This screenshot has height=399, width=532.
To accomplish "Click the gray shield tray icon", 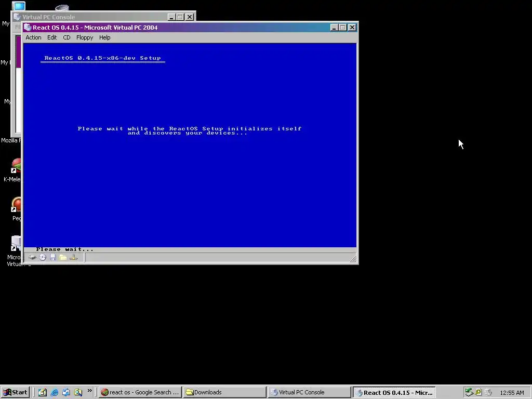I will coord(488,392).
